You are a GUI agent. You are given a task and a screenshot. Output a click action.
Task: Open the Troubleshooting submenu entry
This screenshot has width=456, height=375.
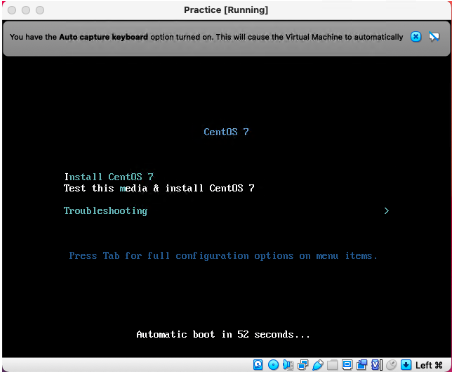(x=105, y=211)
